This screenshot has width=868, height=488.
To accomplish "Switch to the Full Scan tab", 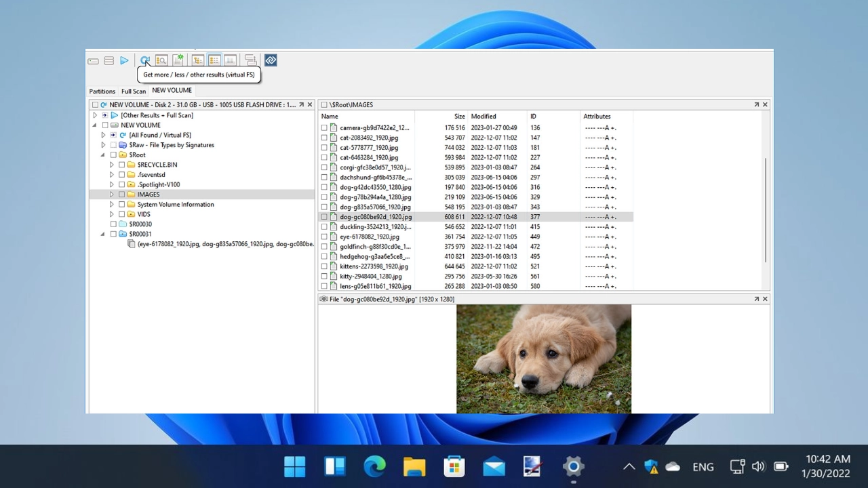I will tap(134, 91).
